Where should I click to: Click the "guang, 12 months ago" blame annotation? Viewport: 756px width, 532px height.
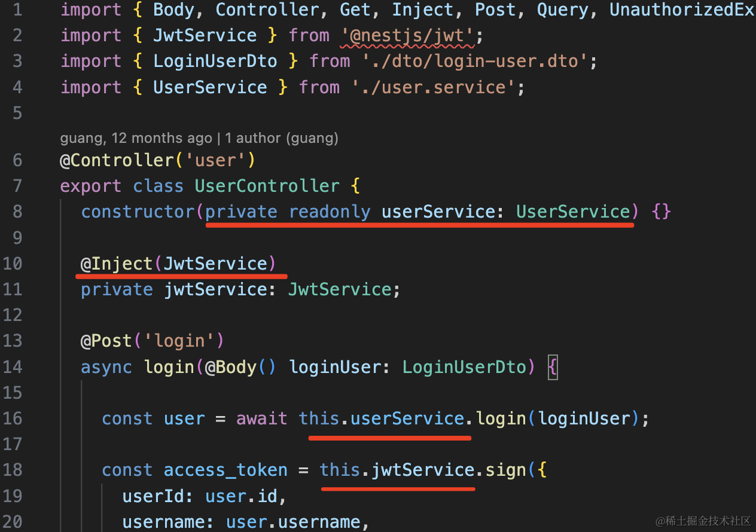136,139
